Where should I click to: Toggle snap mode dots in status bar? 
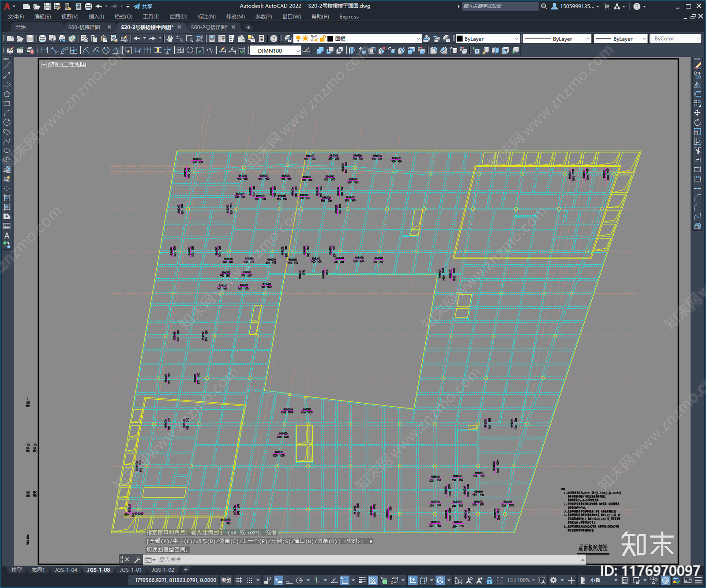click(249, 580)
